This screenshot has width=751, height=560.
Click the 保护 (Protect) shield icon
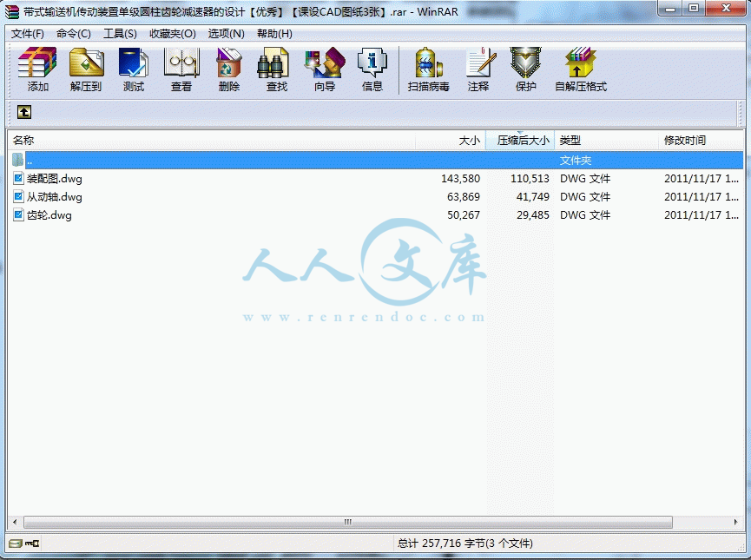click(525, 63)
